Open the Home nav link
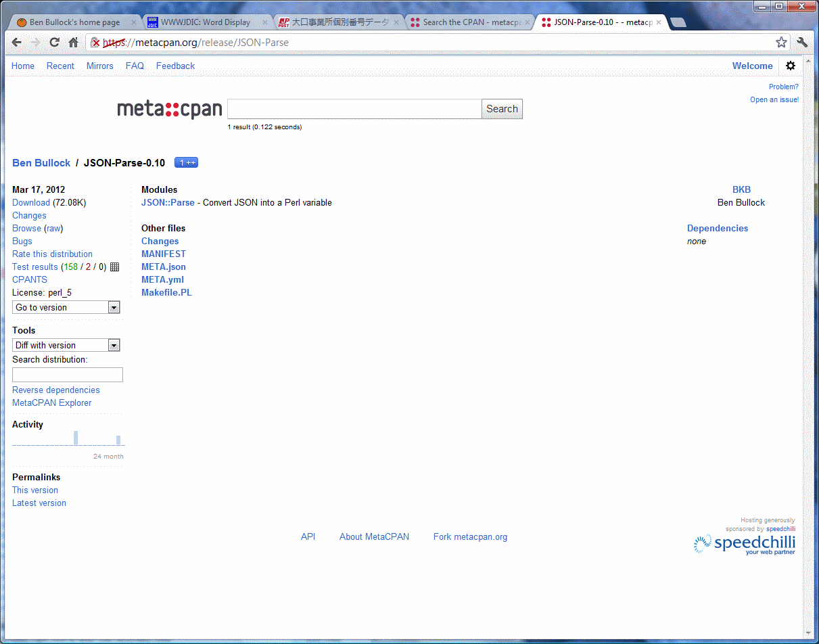The height and width of the screenshot is (644, 819). (23, 66)
